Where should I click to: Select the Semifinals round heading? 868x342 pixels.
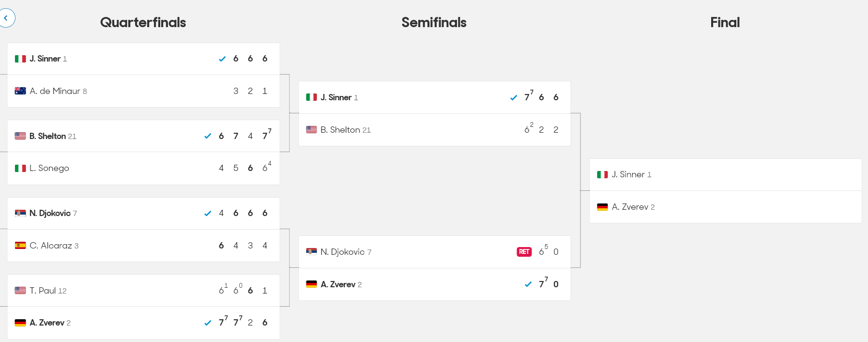pyautogui.click(x=434, y=22)
